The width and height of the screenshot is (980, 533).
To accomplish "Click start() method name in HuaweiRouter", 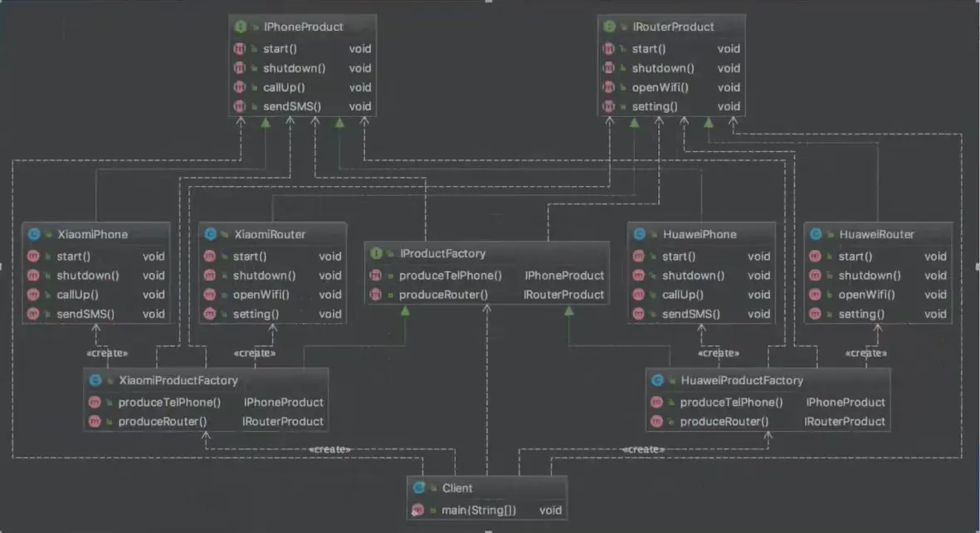I will pyautogui.click(x=855, y=257).
